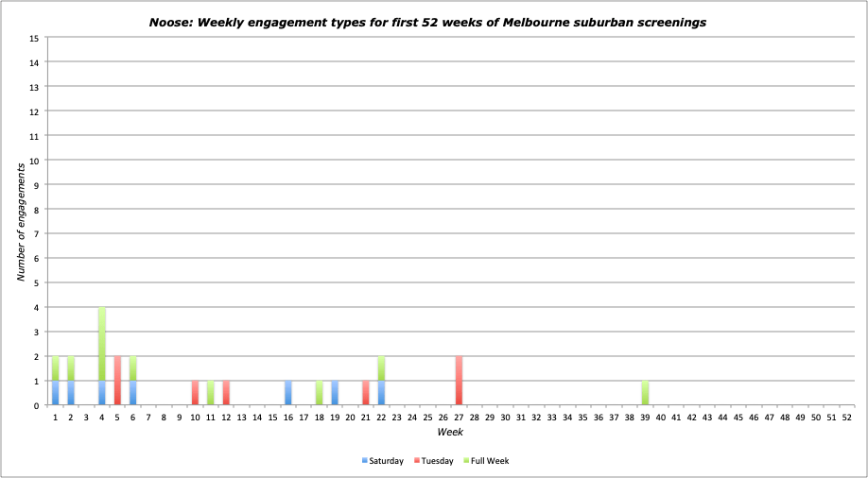Select the red Tuesday bar at week 5
Screen dimensions: 868x478
click(117, 381)
